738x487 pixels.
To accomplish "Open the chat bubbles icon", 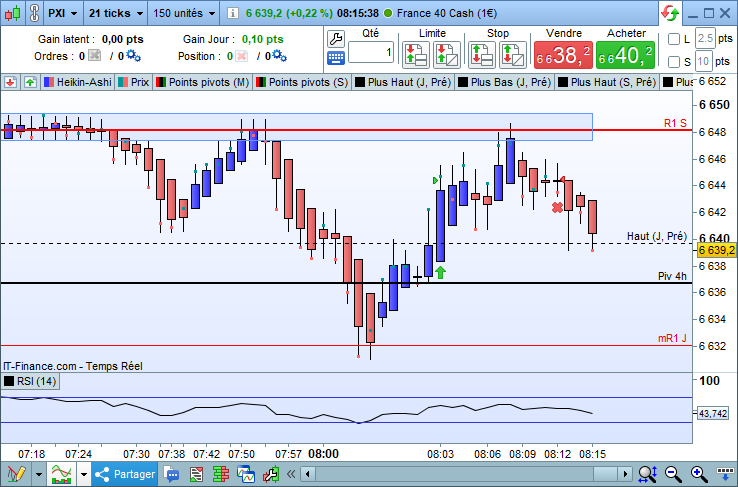I will tap(172, 474).
